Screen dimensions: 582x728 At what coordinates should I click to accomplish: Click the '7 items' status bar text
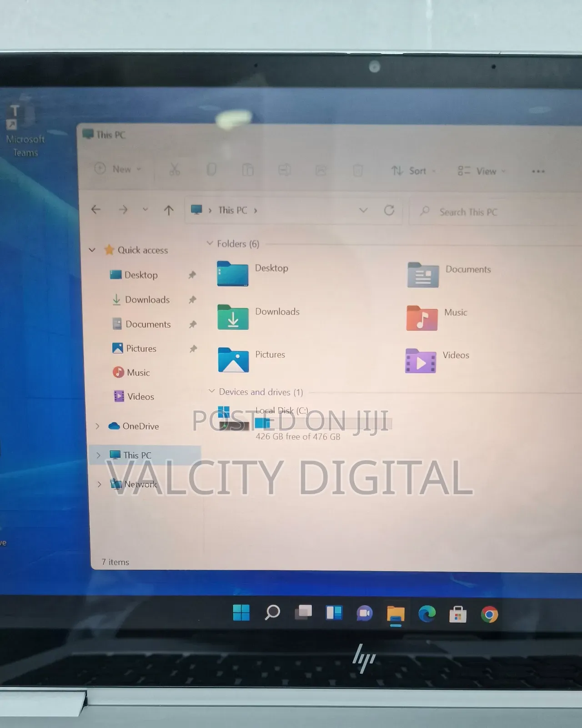tap(115, 562)
